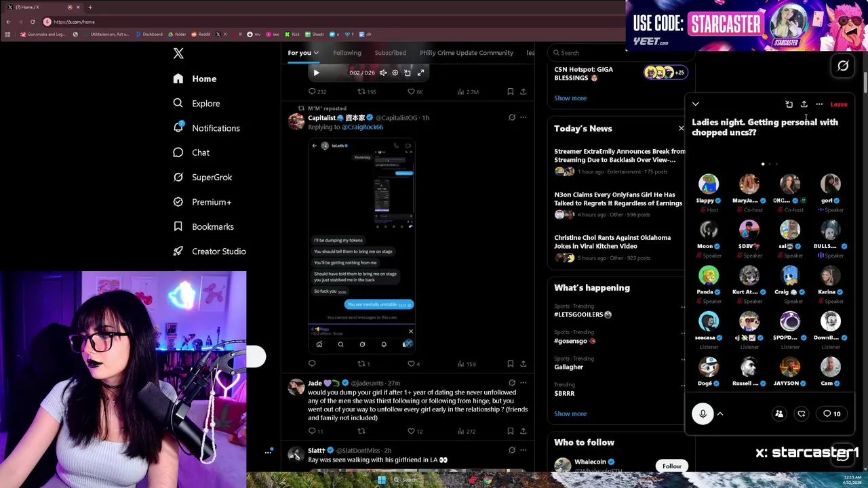Image resolution: width=868 pixels, height=488 pixels.
Task: Share the top video post
Action: click(524, 91)
